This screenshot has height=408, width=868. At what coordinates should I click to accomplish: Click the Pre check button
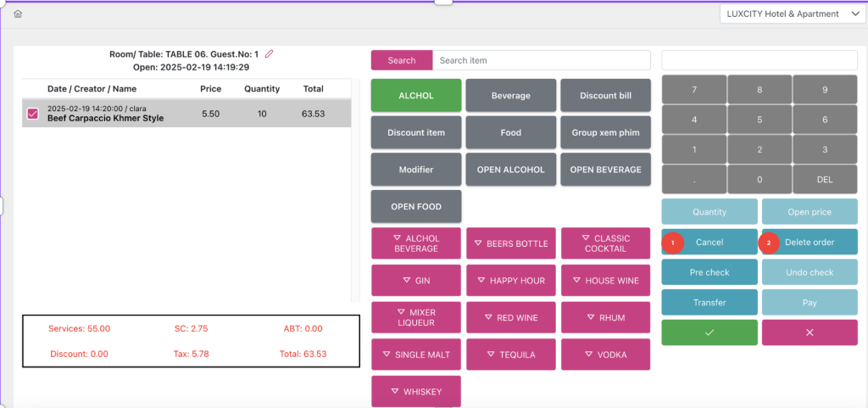pos(709,272)
